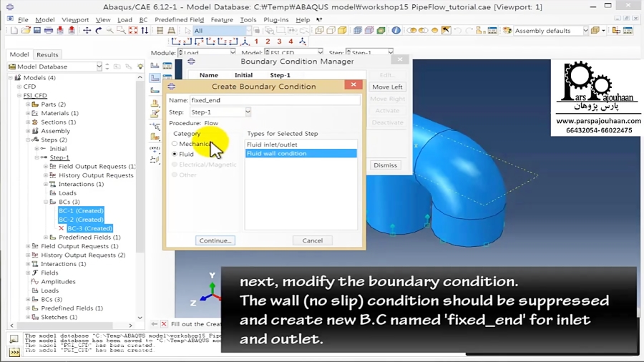Click Dismiss in Boundary Condition Manager

[x=385, y=165]
